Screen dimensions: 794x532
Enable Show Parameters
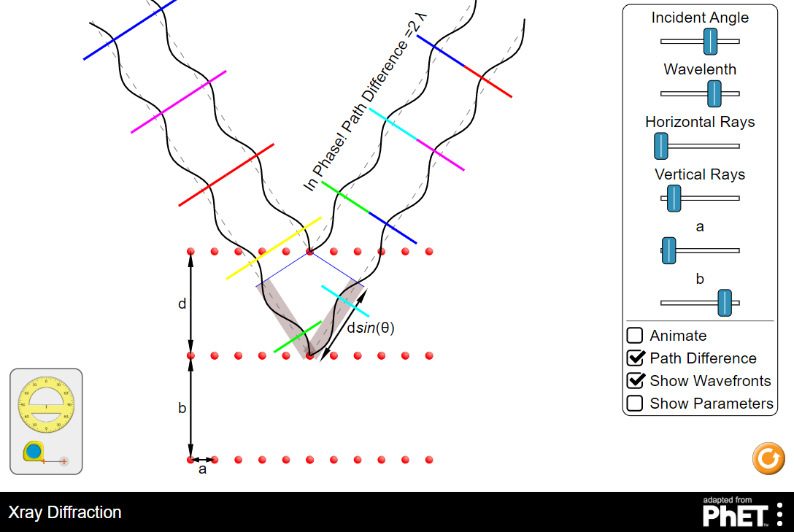pos(635,403)
